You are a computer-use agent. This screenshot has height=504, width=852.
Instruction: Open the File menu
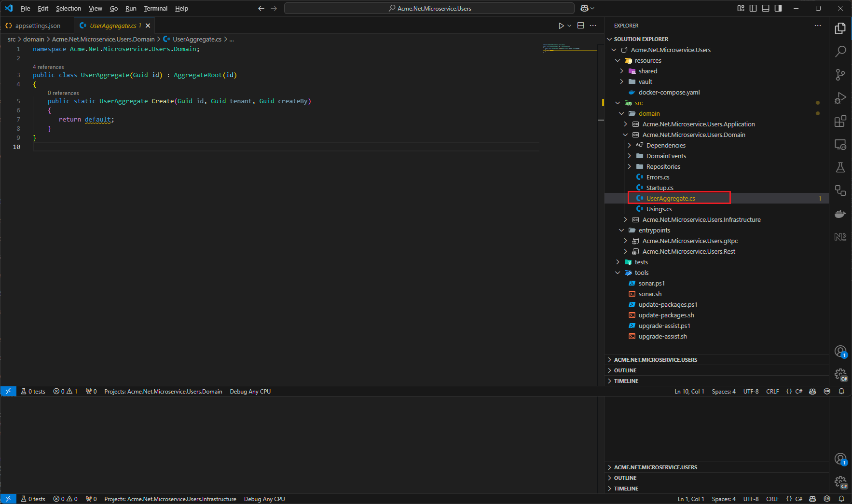26,8
